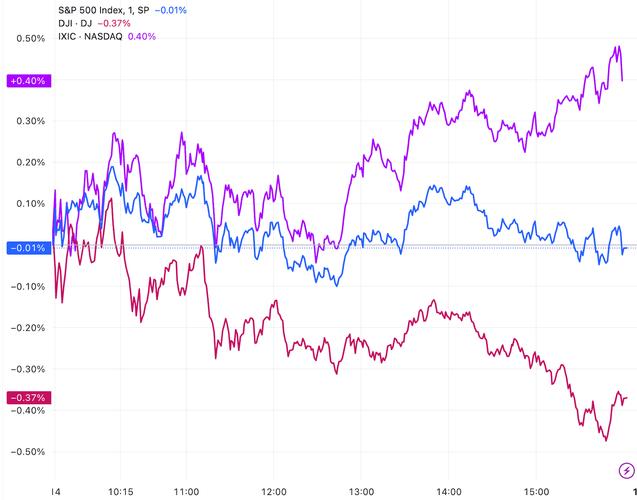Viewport: 637px width, 500px height.
Task: Click the 0.50% scale label
Action: point(30,39)
